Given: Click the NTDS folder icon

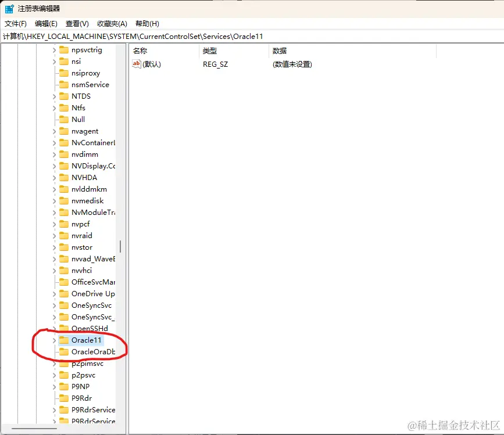Looking at the screenshot, I should pos(64,96).
